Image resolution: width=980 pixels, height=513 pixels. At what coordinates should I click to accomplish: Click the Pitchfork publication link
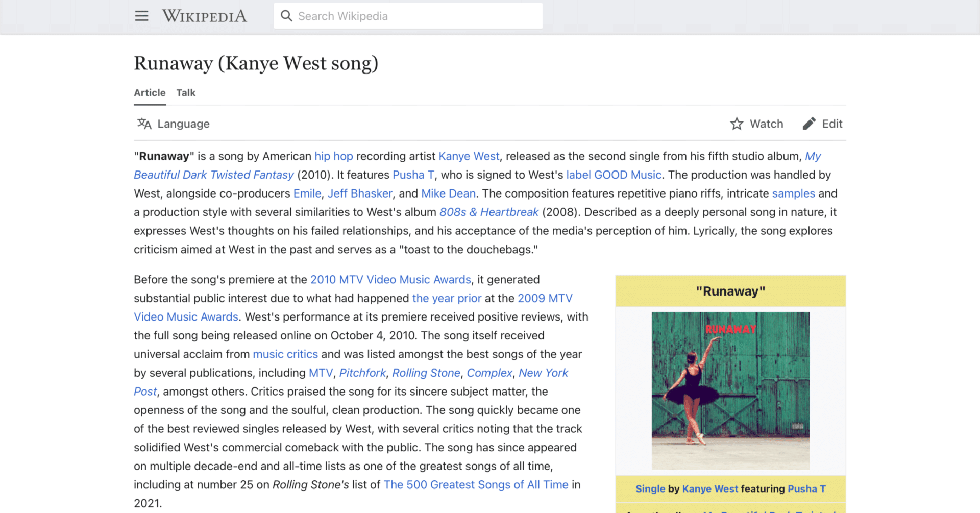pos(362,373)
